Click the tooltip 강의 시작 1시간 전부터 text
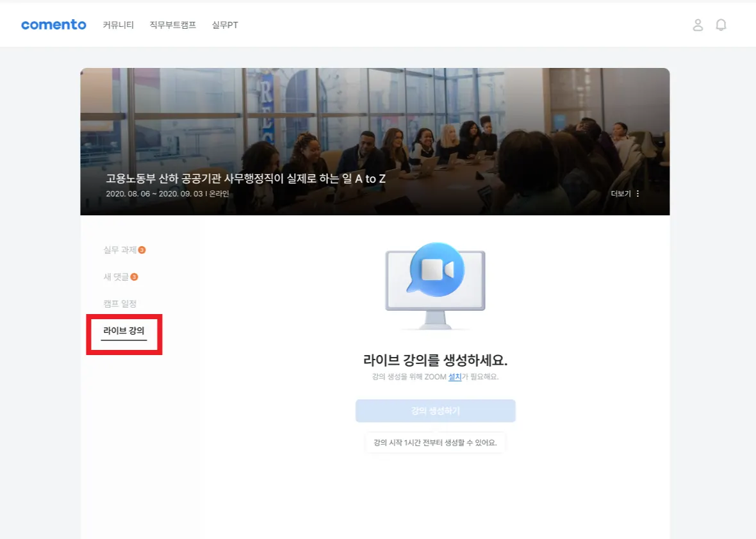 tap(436, 443)
